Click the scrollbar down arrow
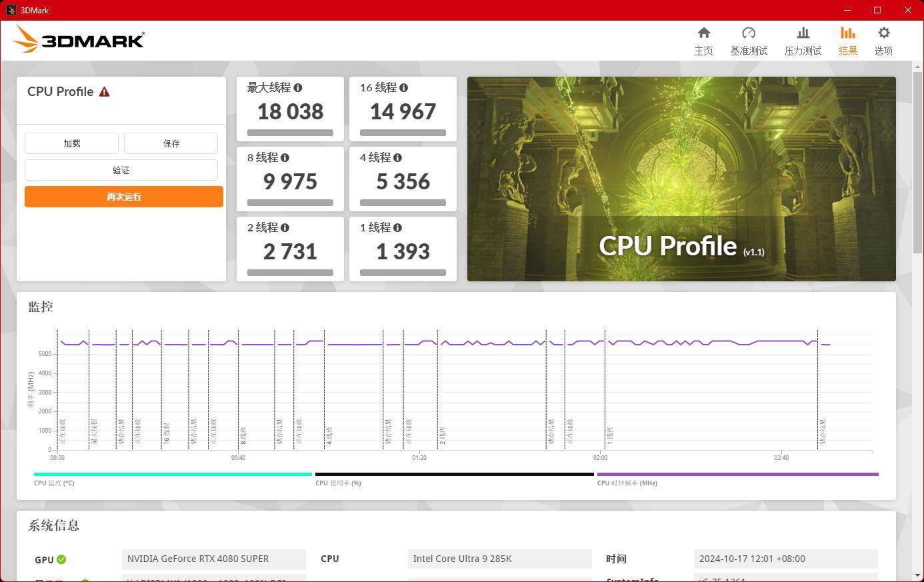This screenshot has width=924, height=582. pyautogui.click(x=918, y=575)
